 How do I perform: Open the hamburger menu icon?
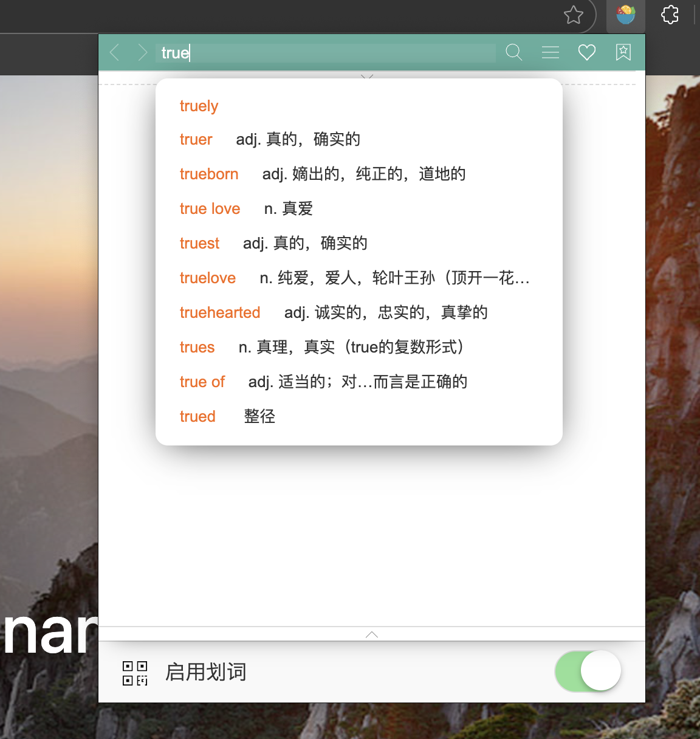click(x=550, y=53)
